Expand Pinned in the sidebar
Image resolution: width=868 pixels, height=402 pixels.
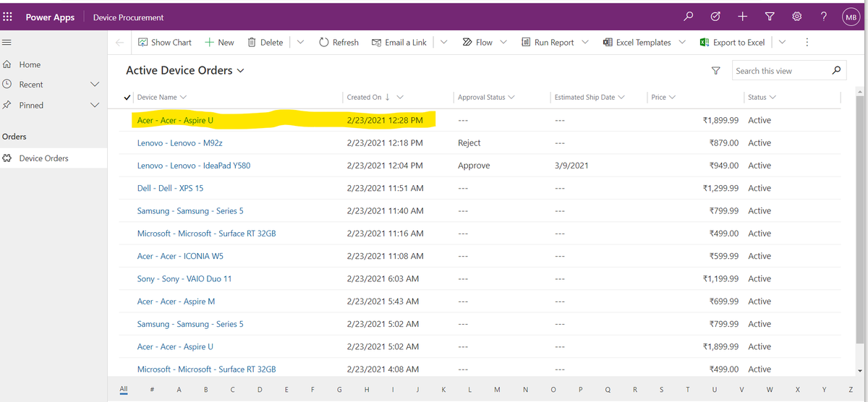tap(94, 105)
